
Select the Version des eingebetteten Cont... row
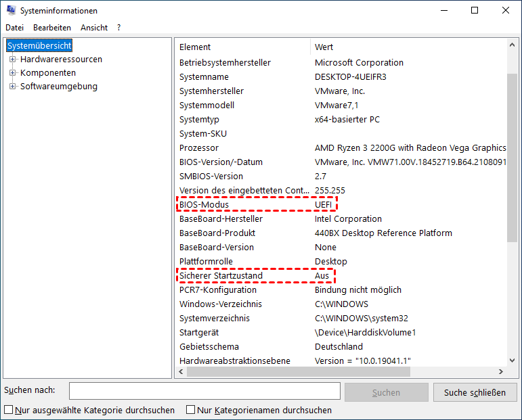click(341, 191)
